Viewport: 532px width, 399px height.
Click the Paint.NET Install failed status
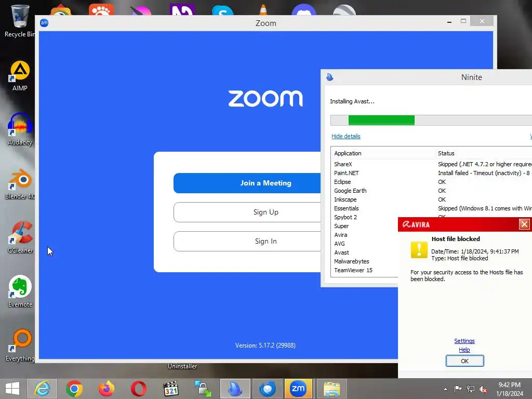click(485, 173)
